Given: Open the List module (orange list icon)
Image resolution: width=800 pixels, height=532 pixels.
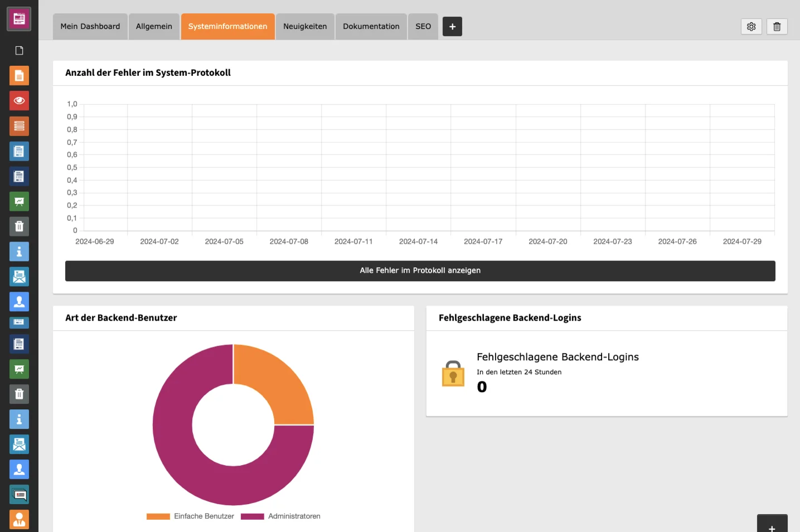Looking at the screenshot, I should 19,125.
